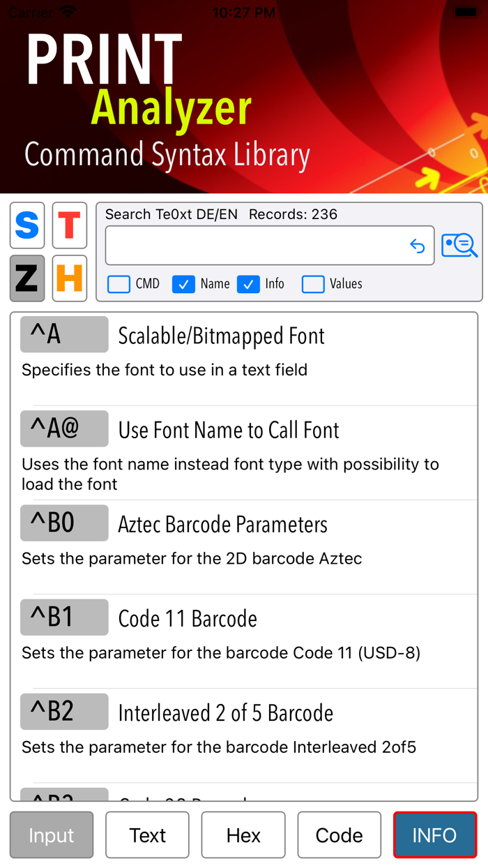Open Interleaved 2 of 5 Barcode entry
The image size is (488, 868).
226,713
